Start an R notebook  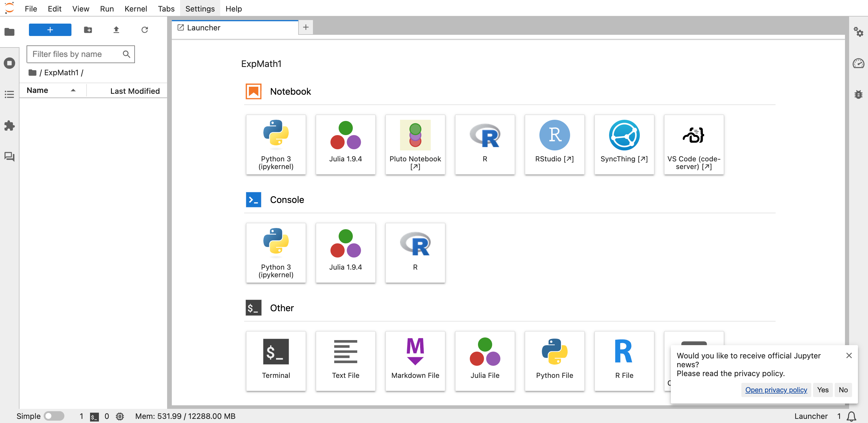[484, 145]
